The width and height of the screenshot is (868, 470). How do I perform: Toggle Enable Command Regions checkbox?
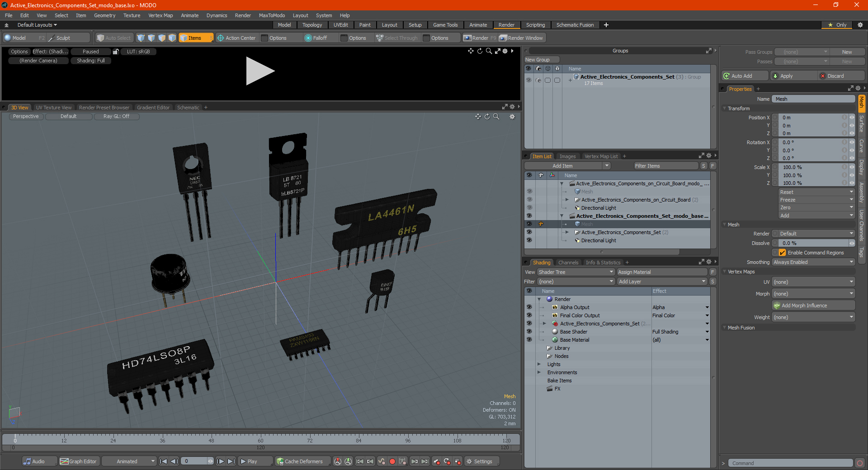coord(782,253)
